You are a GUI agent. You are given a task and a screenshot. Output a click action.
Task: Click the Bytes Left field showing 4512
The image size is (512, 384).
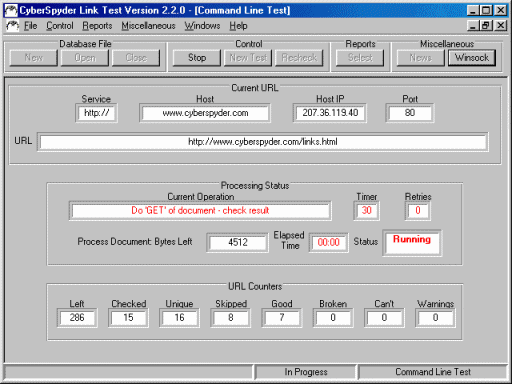237,242
